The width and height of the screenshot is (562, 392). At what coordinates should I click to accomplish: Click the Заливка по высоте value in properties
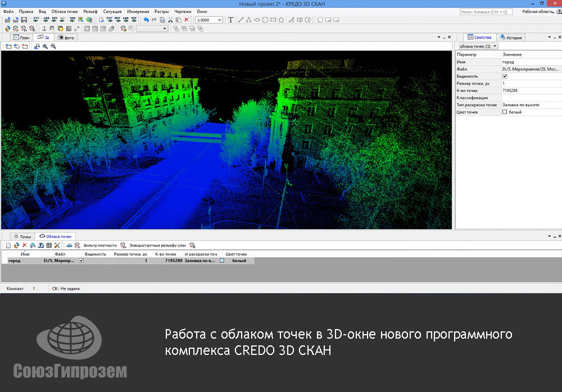(521, 105)
